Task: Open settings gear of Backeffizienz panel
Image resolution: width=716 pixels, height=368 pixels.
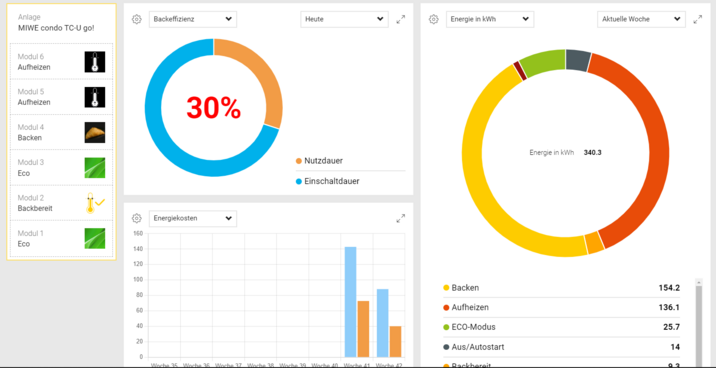Action: tap(137, 19)
